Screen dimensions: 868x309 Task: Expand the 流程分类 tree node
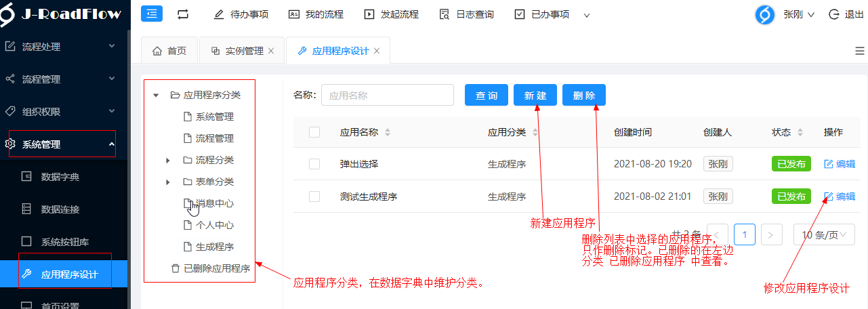pos(168,161)
